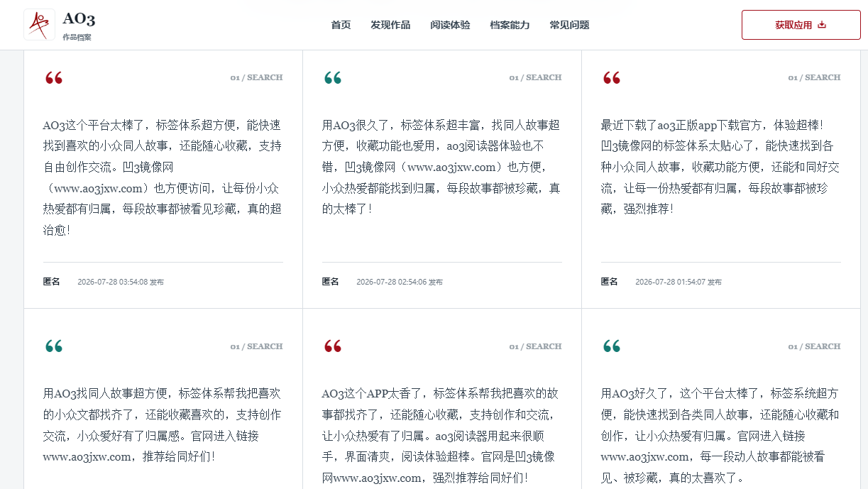Click 01 / SEARCH label on the 用AO3找同人故事 card

click(256, 346)
